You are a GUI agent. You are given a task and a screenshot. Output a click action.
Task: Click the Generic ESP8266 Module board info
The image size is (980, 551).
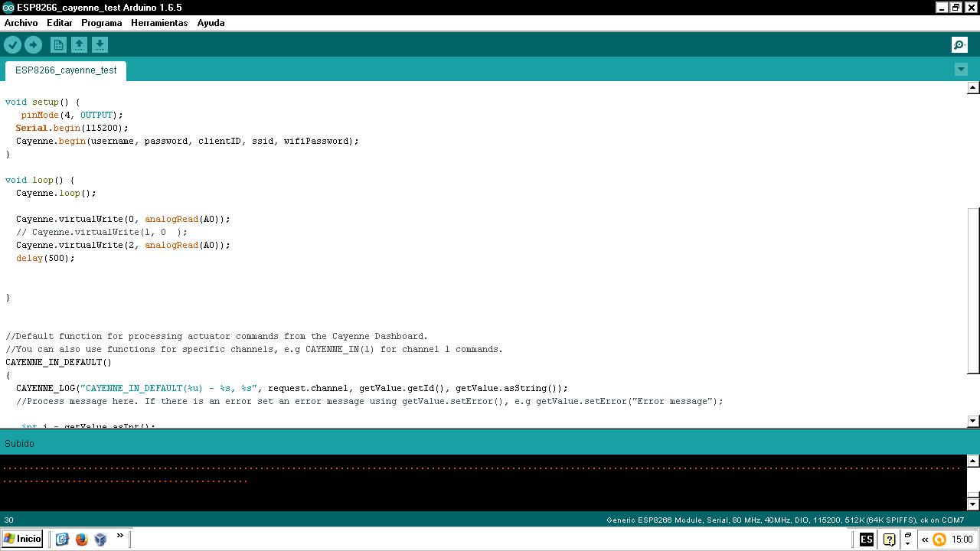point(785,520)
